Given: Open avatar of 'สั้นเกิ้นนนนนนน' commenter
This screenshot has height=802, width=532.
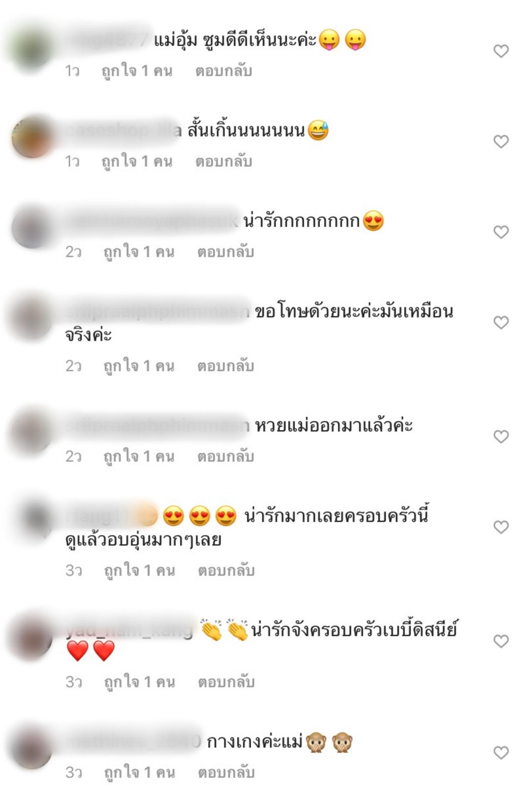Looking at the screenshot, I should (32, 137).
